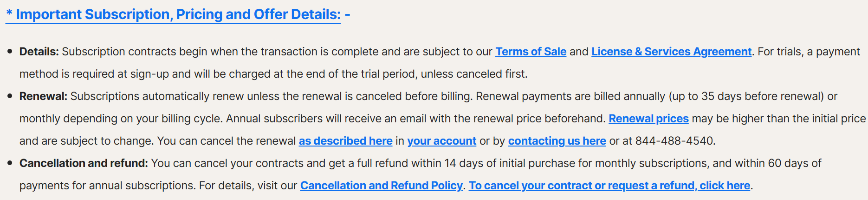The height and width of the screenshot is (200, 868).
Task: Open the Terms of Sale link
Action: pos(531,52)
